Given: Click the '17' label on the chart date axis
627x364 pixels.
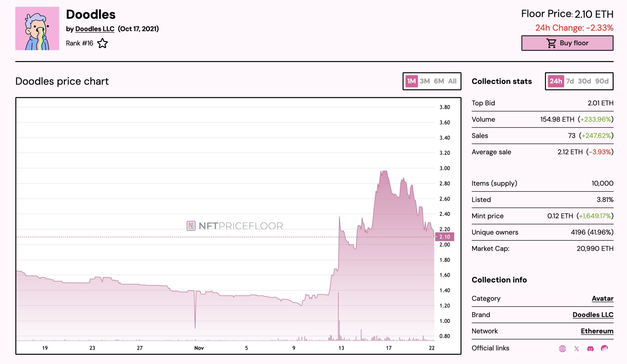Looking at the screenshot, I should point(389,348).
